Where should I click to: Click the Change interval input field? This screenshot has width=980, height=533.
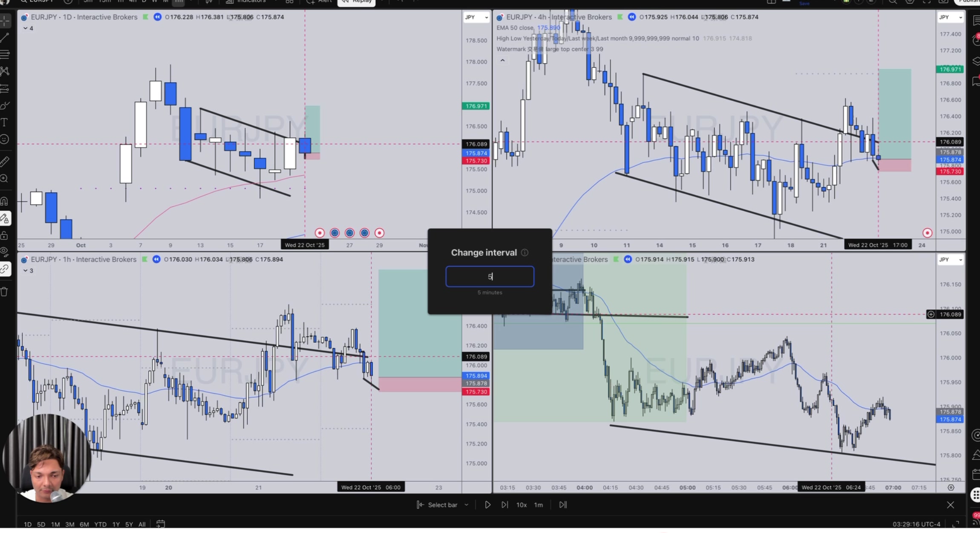[490, 277]
